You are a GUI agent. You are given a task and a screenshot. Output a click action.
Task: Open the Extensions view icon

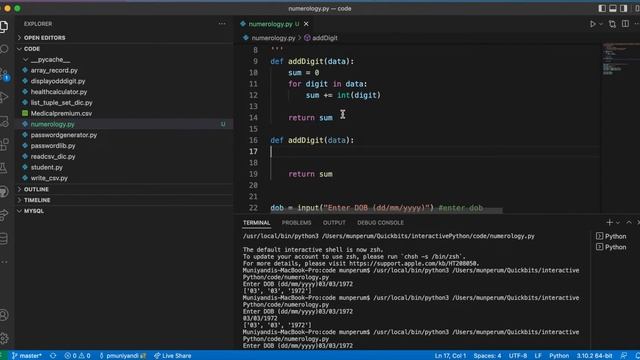(4, 144)
